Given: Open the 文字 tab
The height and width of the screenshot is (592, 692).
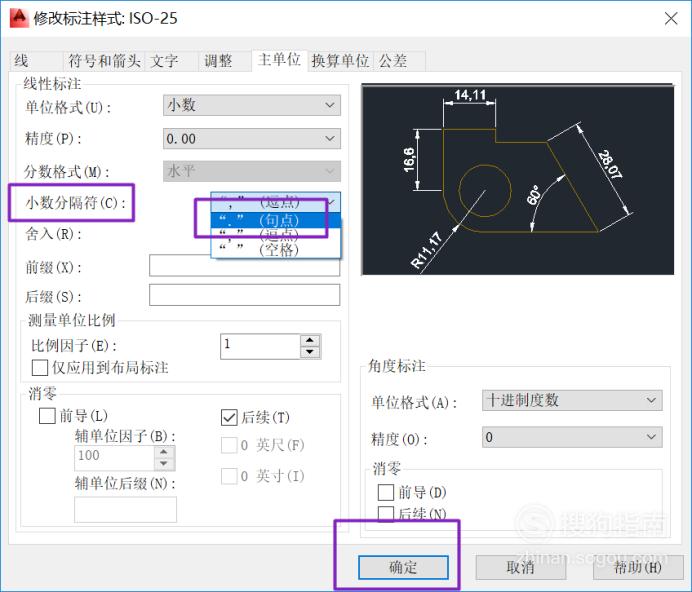Looking at the screenshot, I should pyautogui.click(x=172, y=61).
